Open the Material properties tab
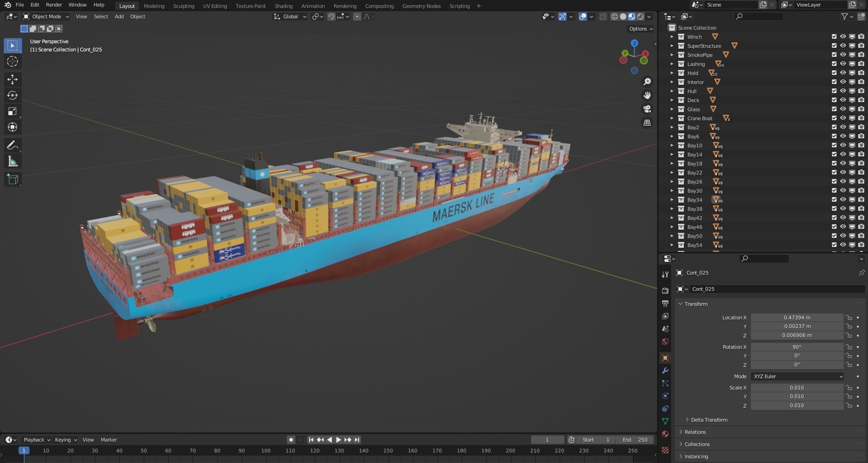The image size is (868, 463). 665,434
